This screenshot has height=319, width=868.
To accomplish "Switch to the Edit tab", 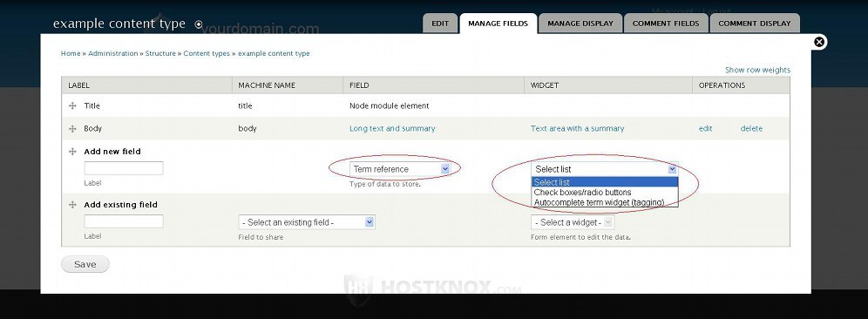I will (x=440, y=24).
